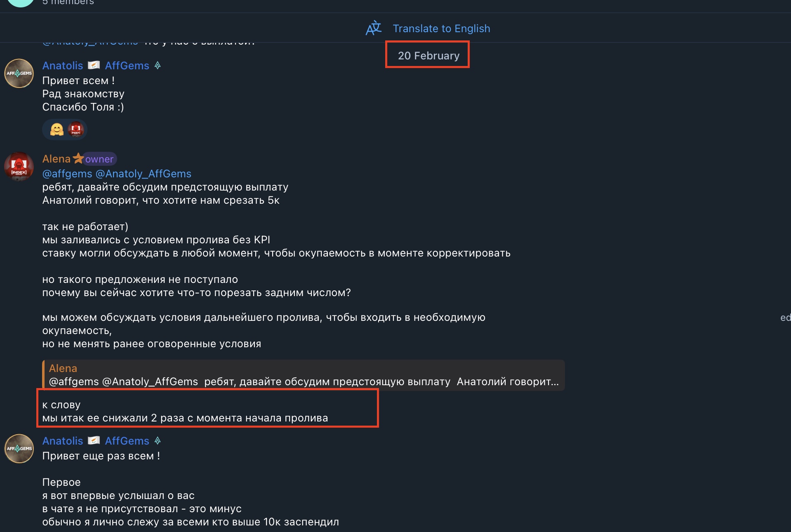Viewport: 791px width, 532px height.
Task: Click Alena's sender name beside owner badge
Action: [56, 159]
